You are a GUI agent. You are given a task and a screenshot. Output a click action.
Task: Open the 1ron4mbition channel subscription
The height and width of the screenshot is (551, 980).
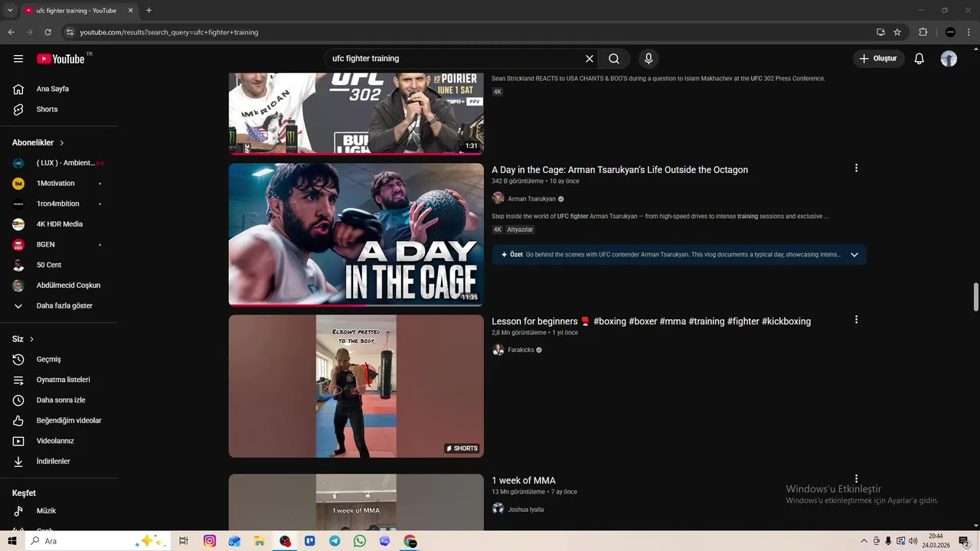coord(59,204)
